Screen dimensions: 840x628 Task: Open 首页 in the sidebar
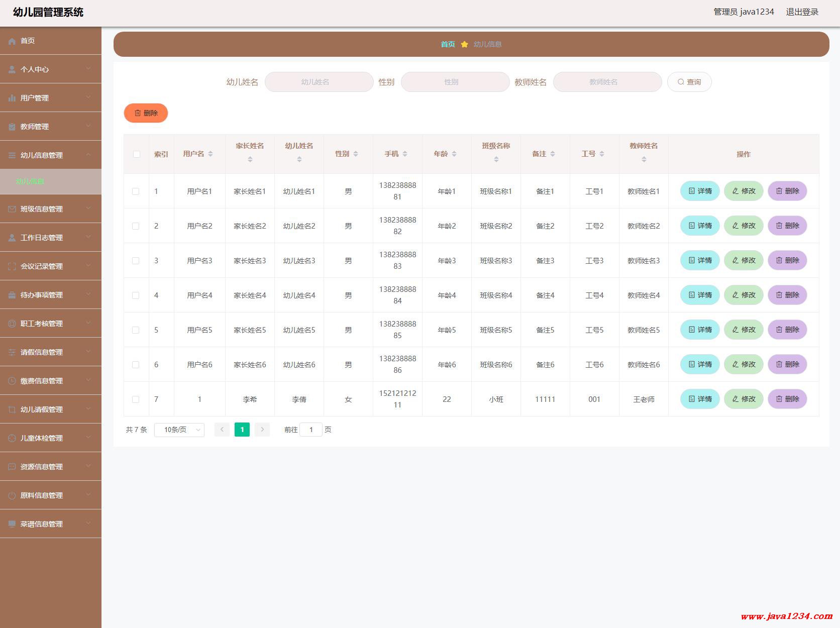pos(51,41)
